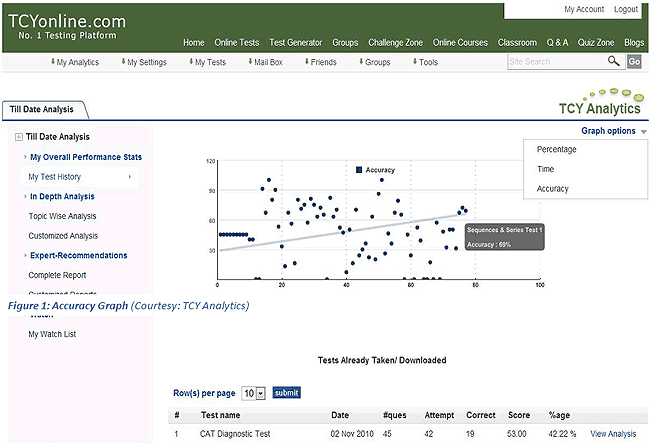The image size is (650, 447).
Task: Open Challenge Zone in the top navigation
Action: pos(395,43)
